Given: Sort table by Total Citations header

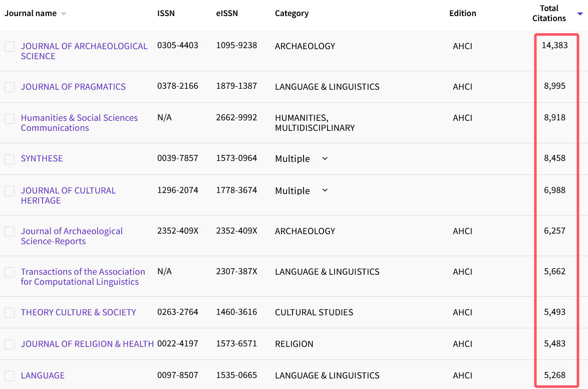Looking at the screenshot, I should pos(549,14).
